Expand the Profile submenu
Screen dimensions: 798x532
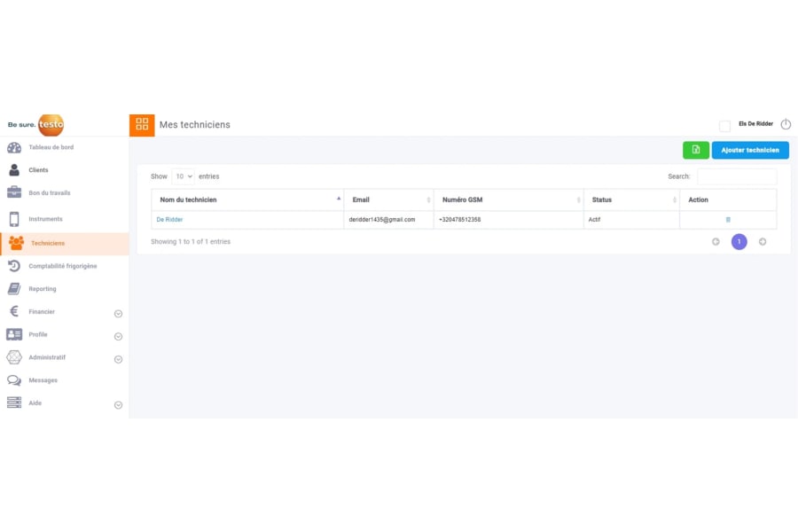pos(118,337)
